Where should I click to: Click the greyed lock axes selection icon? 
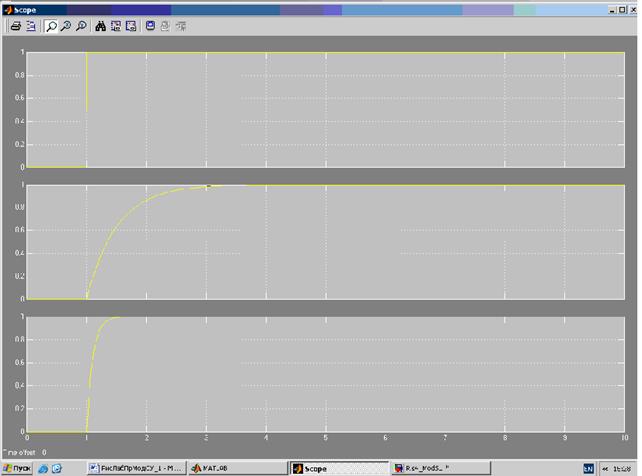pos(165,26)
